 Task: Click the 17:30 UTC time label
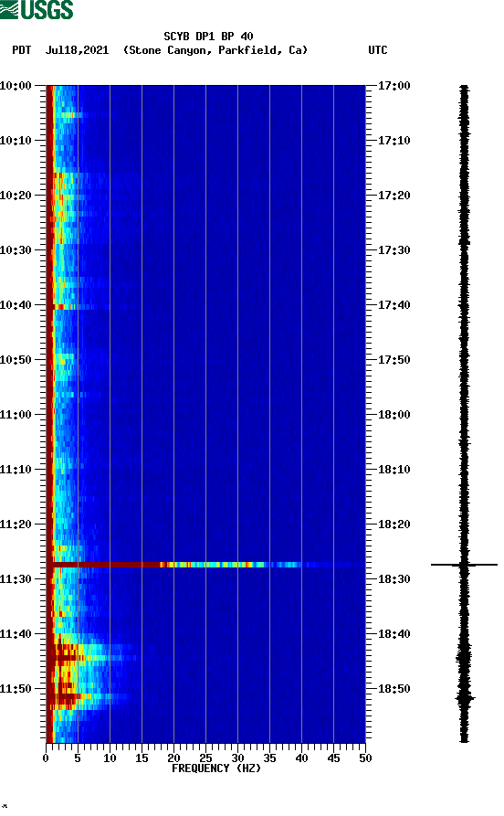(x=394, y=249)
